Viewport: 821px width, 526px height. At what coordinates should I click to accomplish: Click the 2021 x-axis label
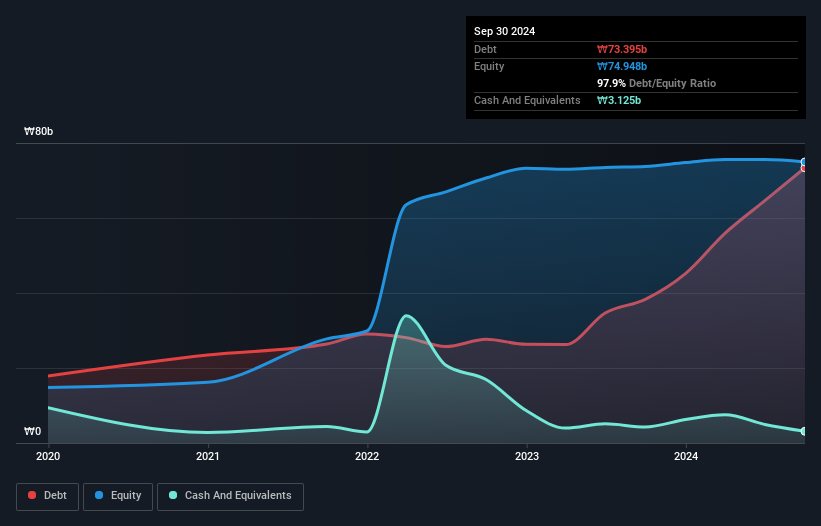(x=208, y=456)
